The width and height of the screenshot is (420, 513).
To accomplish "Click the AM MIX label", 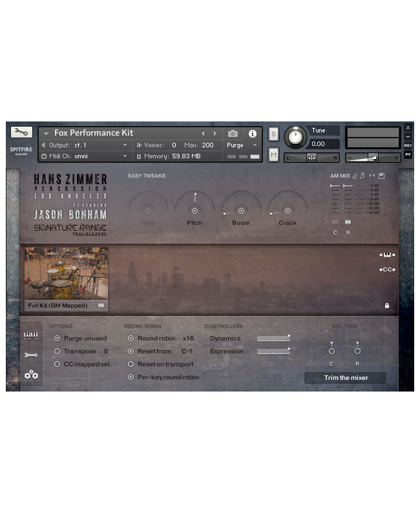I will (340, 176).
